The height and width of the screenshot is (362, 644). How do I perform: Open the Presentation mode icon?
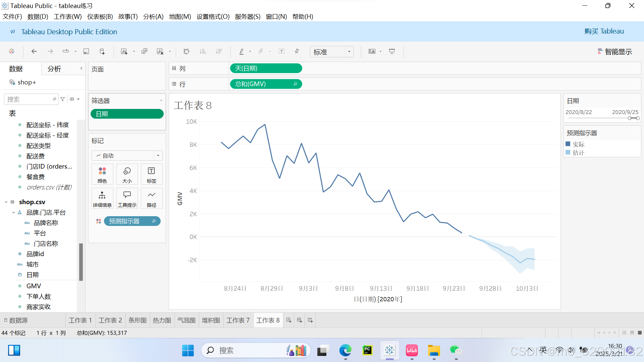pos(392,51)
